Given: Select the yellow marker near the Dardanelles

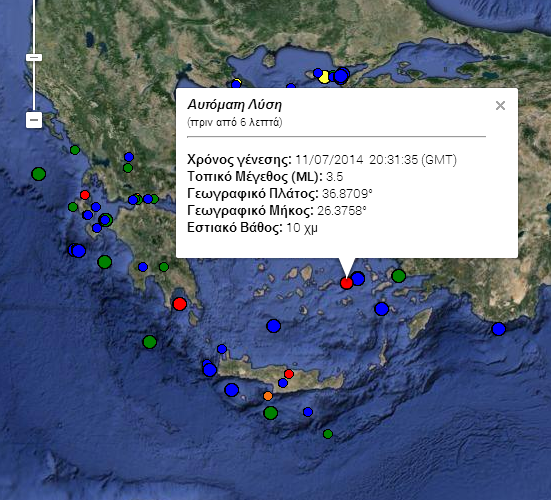Looking at the screenshot, I should click(324, 77).
